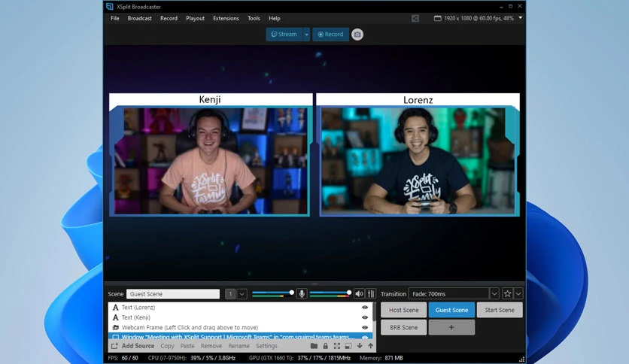Click the microphone volume slider
The height and width of the screenshot is (364, 629).
pyautogui.click(x=273, y=293)
